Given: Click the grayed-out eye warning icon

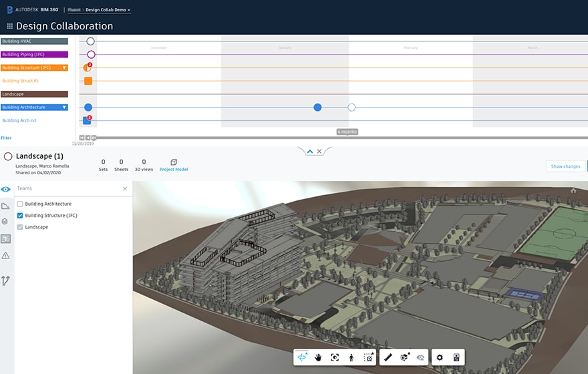Looking at the screenshot, I should point(421,357).
